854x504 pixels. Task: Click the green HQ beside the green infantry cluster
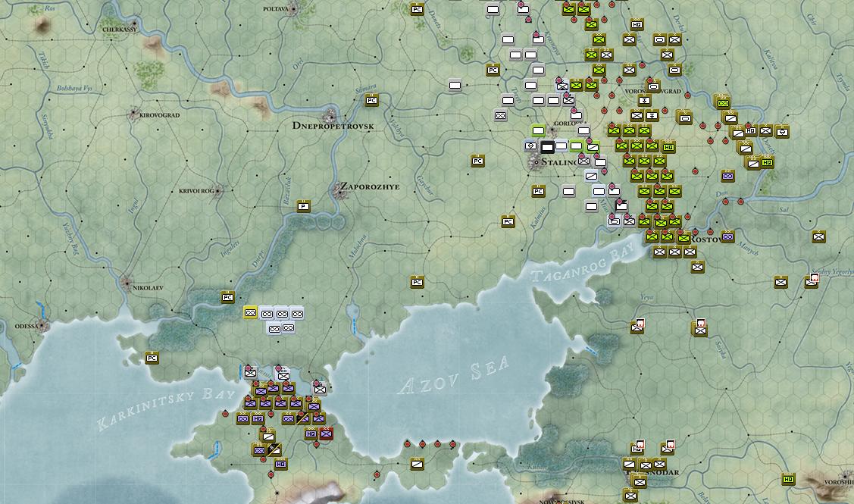pos(668,146)
